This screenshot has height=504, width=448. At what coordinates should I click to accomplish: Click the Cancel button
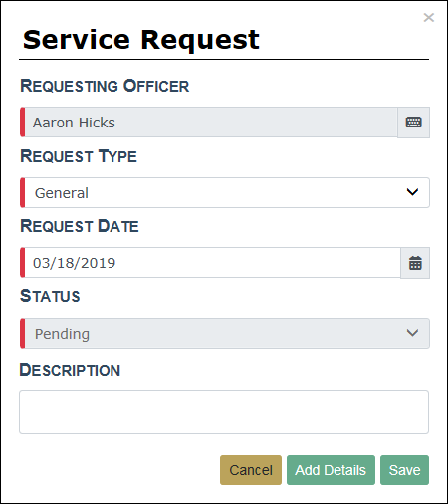[251, 470]
